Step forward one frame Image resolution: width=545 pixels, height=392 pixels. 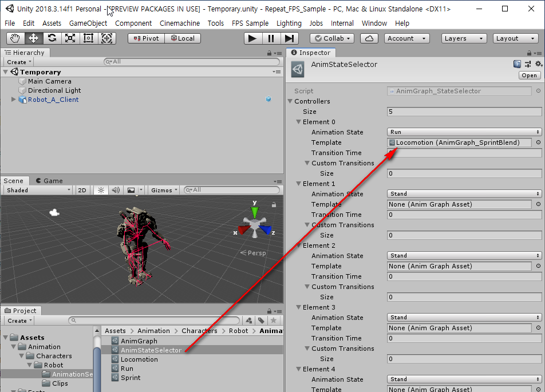tap(289, 38)
